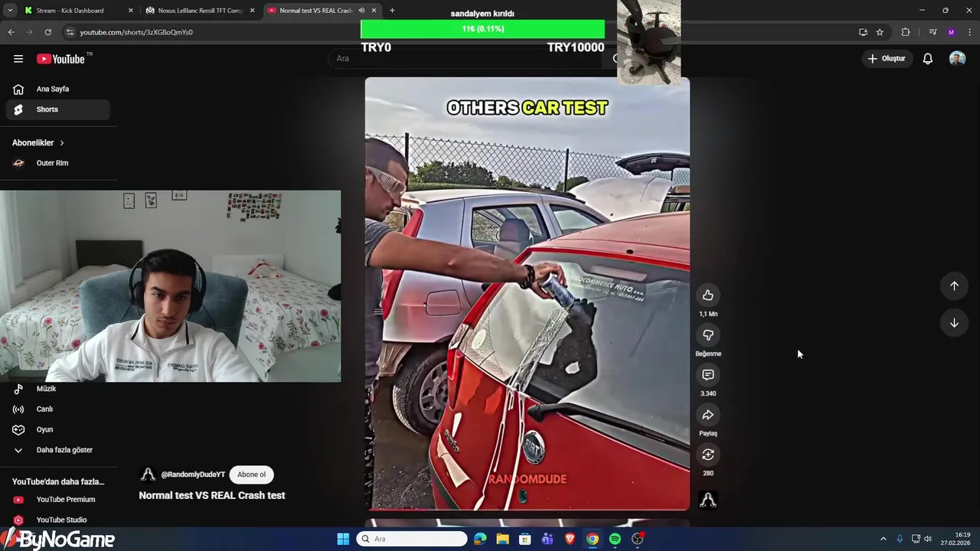Remix this short (280)
Viewport: 980px width, 551px height.
pos(708,455)
